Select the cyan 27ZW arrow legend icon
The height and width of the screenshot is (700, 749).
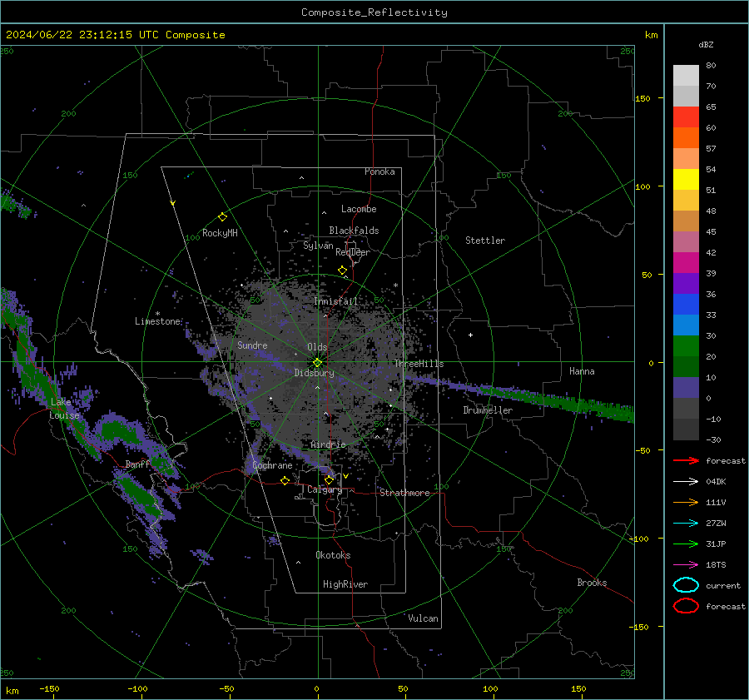[x=686, y=524]
